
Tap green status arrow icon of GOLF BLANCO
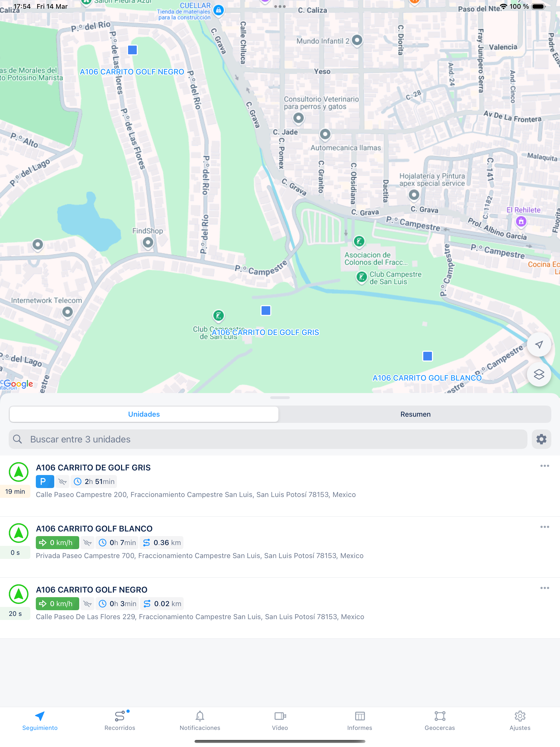(18, 533)
